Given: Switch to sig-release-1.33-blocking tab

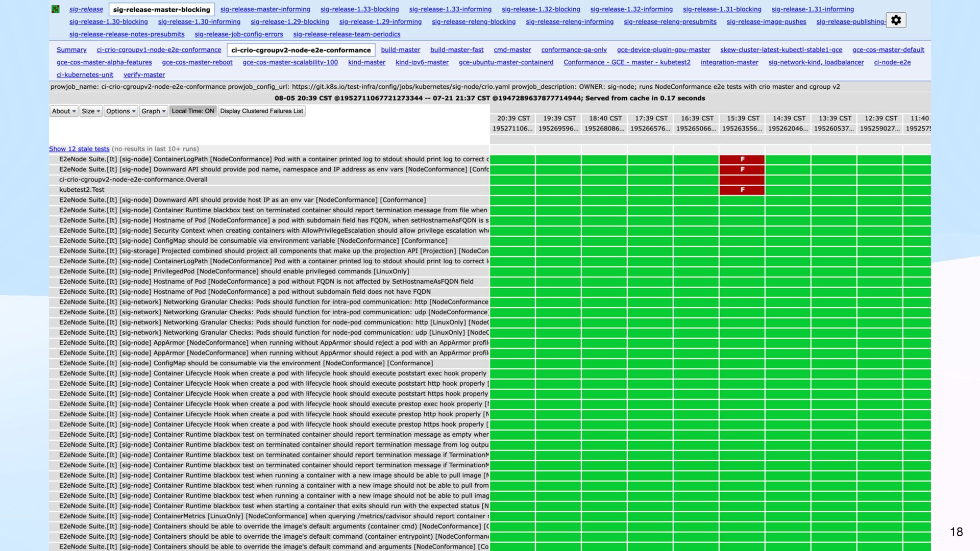Looking at the screenshot, I should (x=360, y=9).
